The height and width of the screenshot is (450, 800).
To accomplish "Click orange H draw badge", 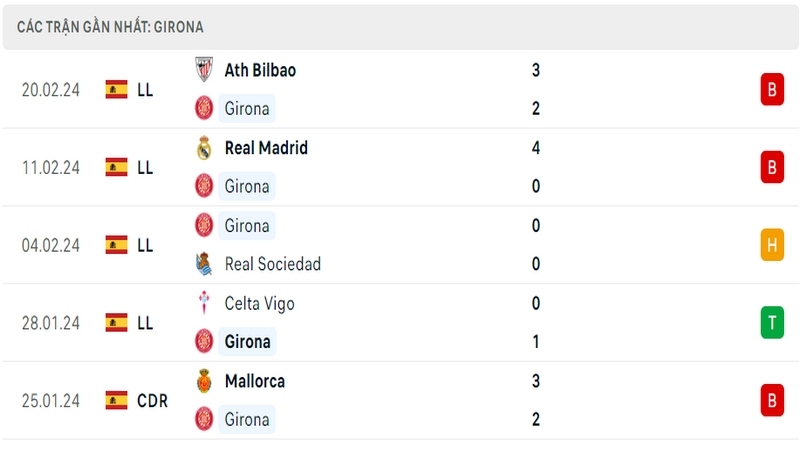I will tap(772, 245).
